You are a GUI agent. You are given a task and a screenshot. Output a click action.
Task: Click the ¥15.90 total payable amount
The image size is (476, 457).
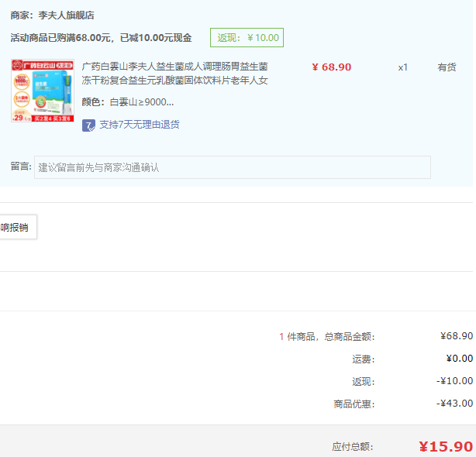tap(445, 446)
